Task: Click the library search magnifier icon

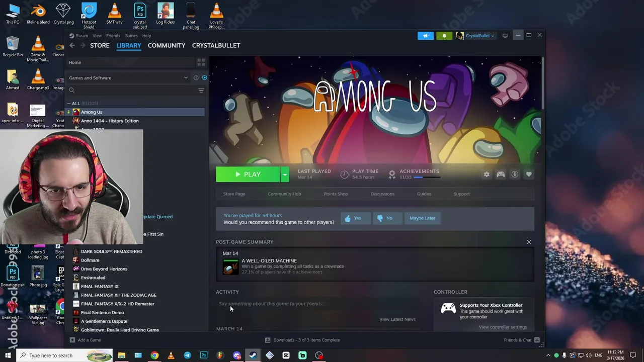Action: 71,90
